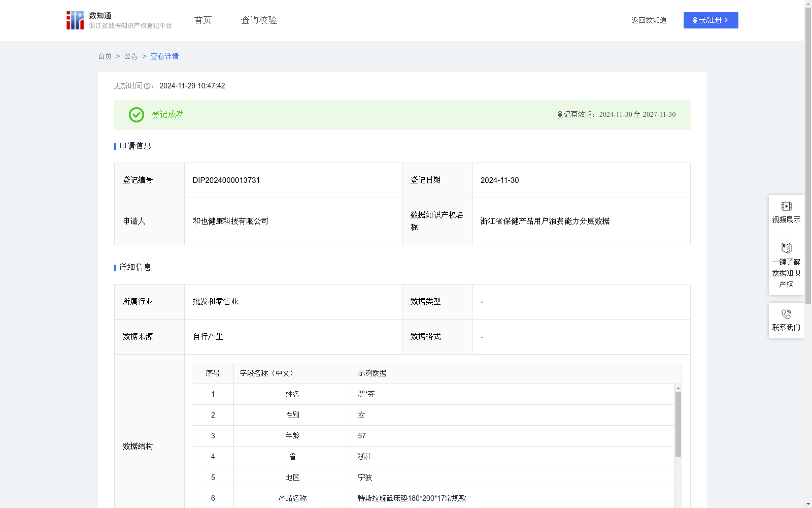Viewport: 812px width, 508px height.
Task: Click 公告 in the breadcrumb
Action: point(131,56)
